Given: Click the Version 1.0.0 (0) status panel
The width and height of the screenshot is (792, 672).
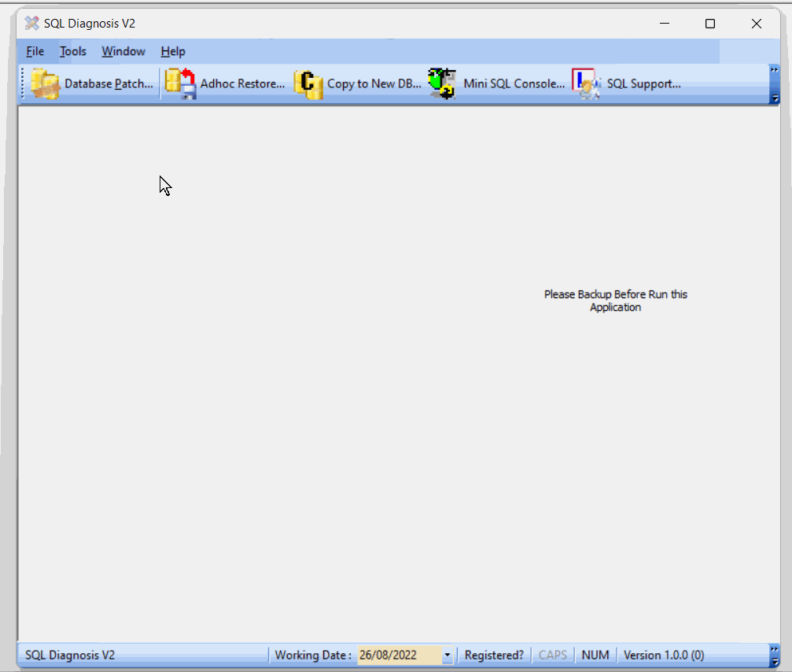Looking at the screenshot, I should 663,655.
